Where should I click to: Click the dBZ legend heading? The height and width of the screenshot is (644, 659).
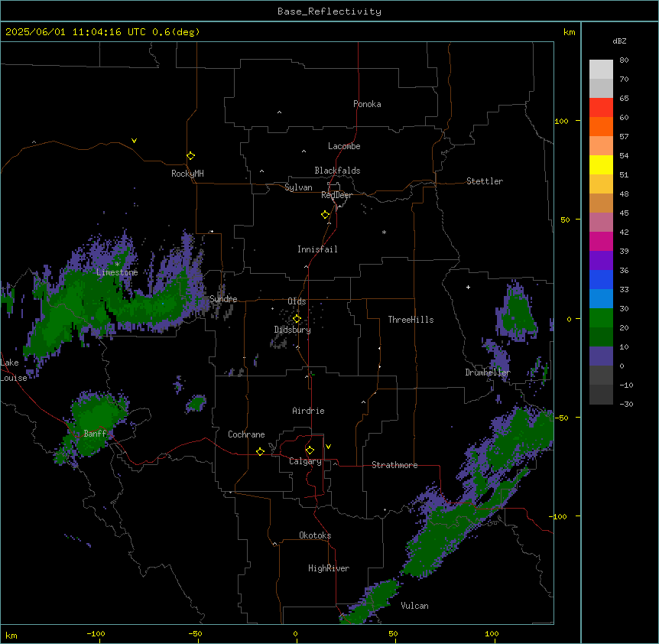coord(619,41)
